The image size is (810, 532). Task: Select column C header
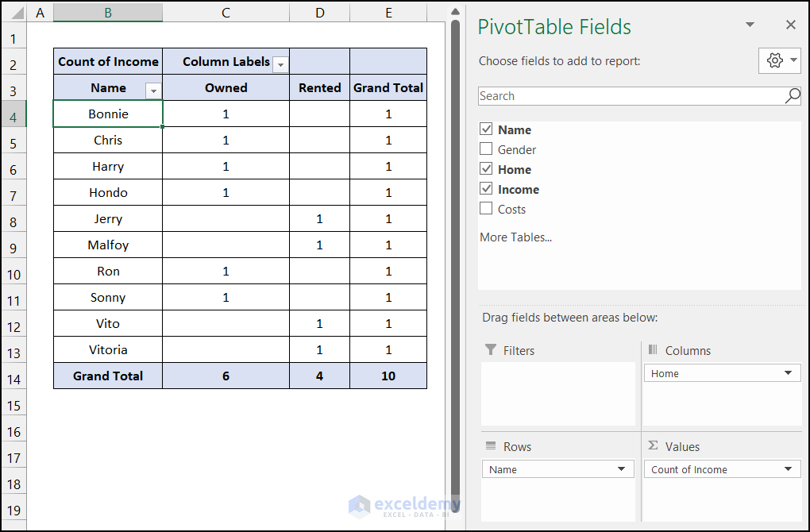[x=226, y=12]
